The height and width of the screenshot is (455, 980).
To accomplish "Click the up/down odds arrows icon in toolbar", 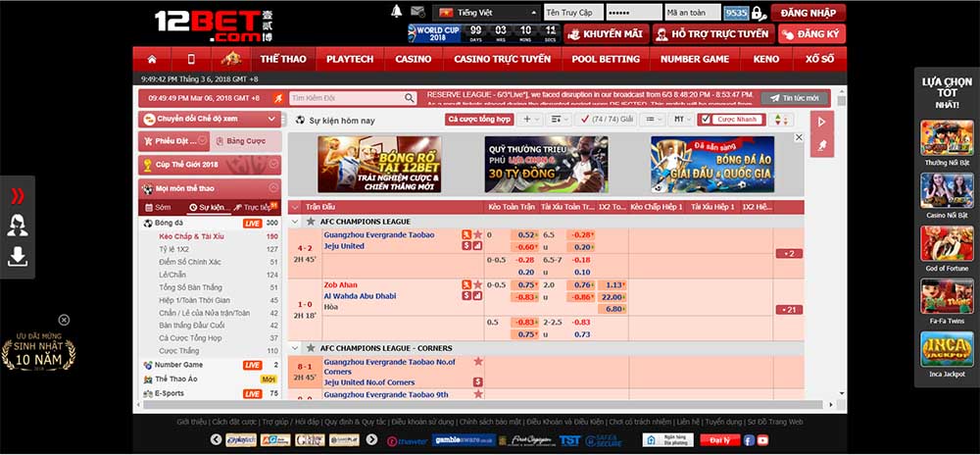I will pyautogui.click(x=781, y=120).
